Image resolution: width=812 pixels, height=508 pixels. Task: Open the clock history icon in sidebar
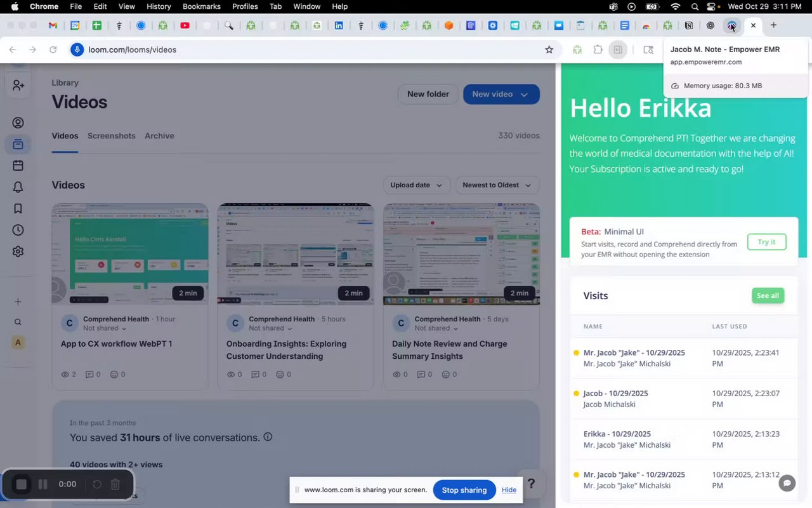(x=18, y=230)
